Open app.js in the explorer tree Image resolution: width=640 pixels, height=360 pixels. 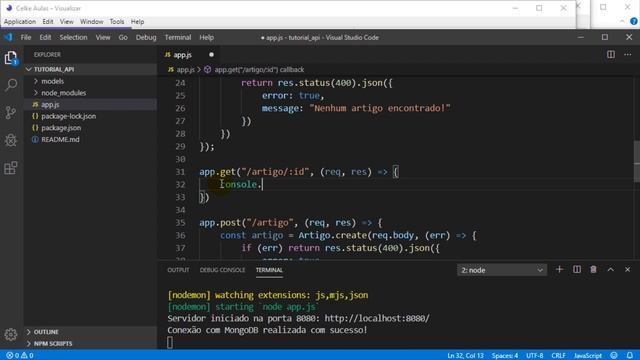pyautogui.click(x=91, y=104)
